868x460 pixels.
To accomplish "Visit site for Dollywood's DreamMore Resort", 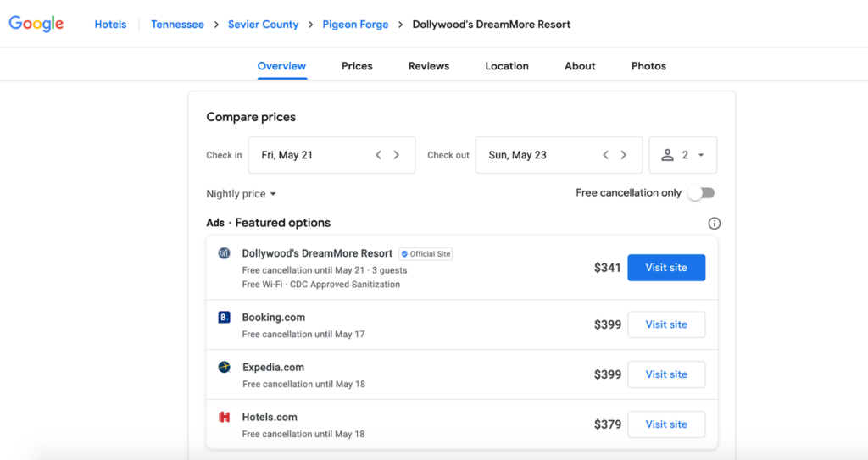I will [666, 268].
